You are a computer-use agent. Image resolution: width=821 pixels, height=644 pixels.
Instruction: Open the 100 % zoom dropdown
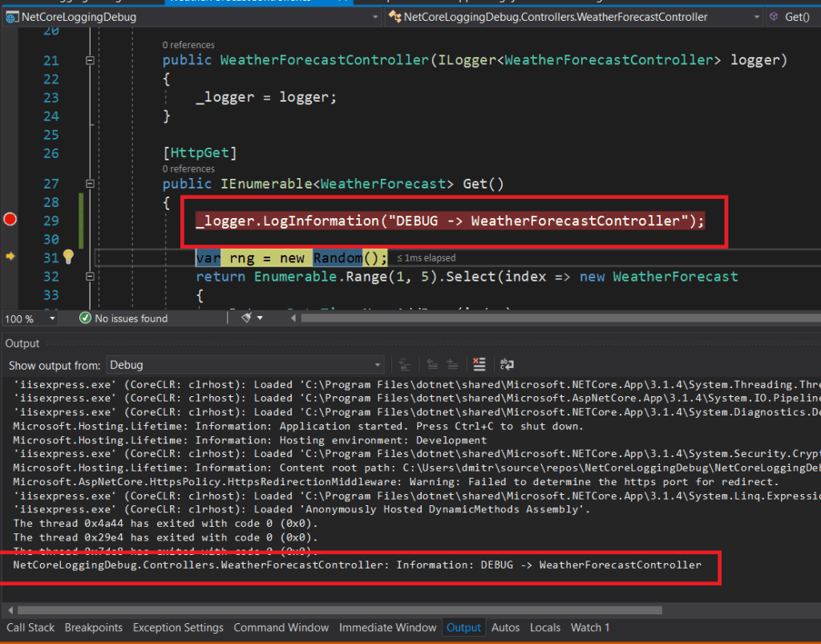tap(52, 318)
